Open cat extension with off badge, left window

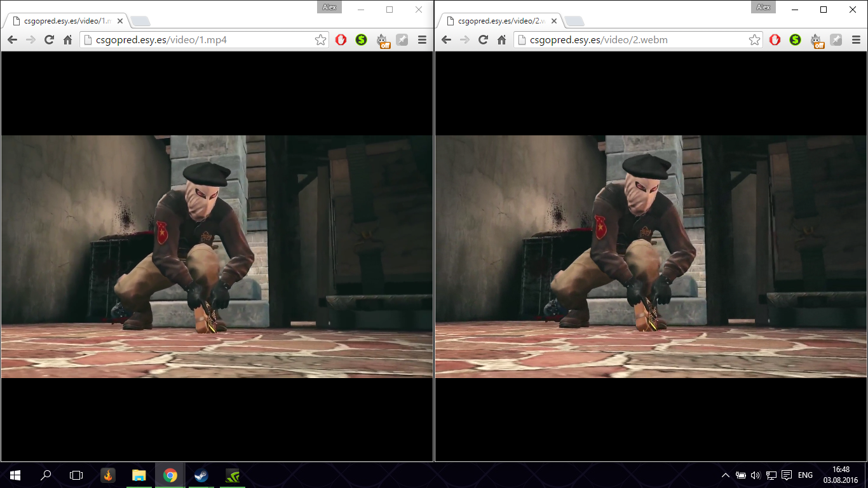pyautogui.click(x=383, y=41)
